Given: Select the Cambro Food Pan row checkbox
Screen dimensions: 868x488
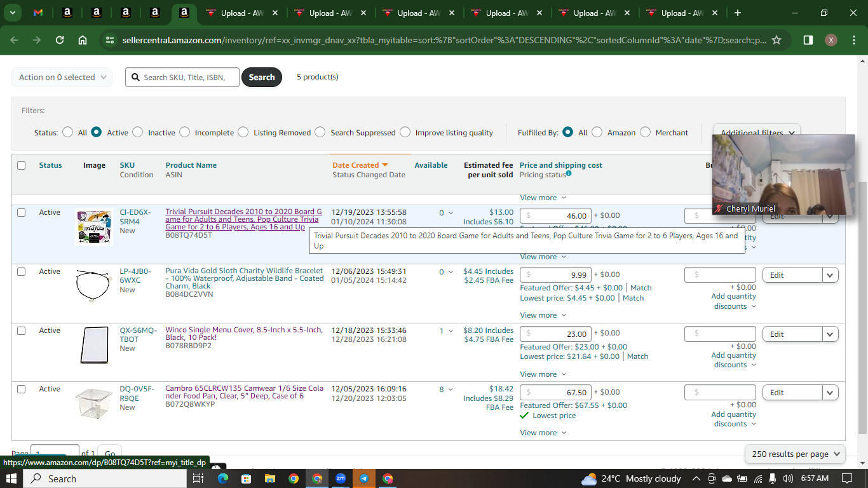Looking at the screenshot, I should coord(22,389).
